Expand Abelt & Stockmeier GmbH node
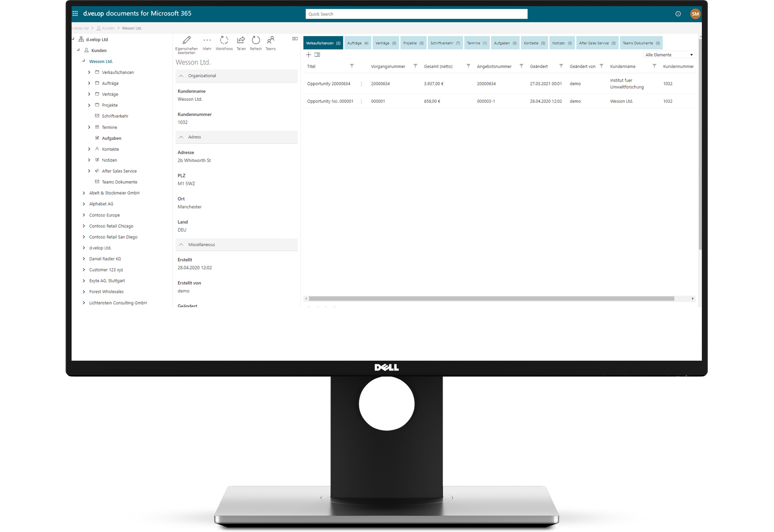The image size is (774, 532). [x=84, y=193]
